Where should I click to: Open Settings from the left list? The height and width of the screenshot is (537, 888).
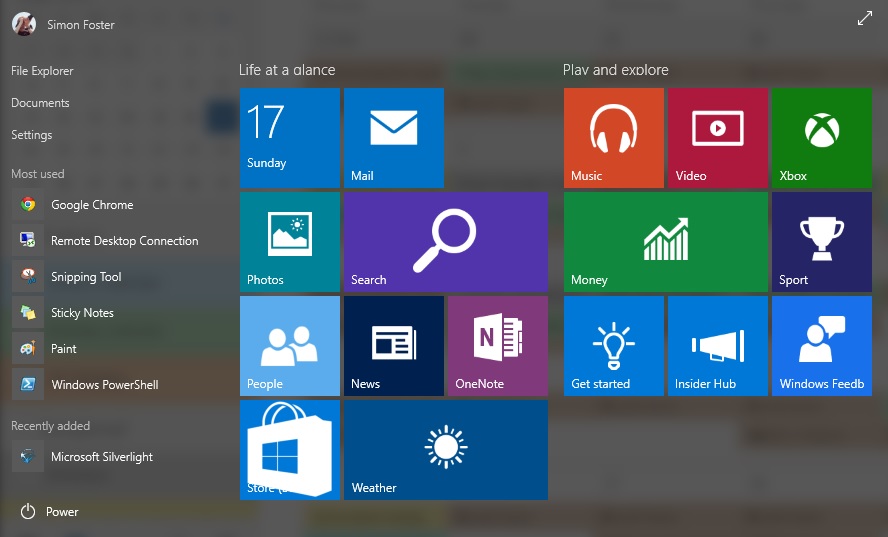pyautogui.click(x=32, y=135)
